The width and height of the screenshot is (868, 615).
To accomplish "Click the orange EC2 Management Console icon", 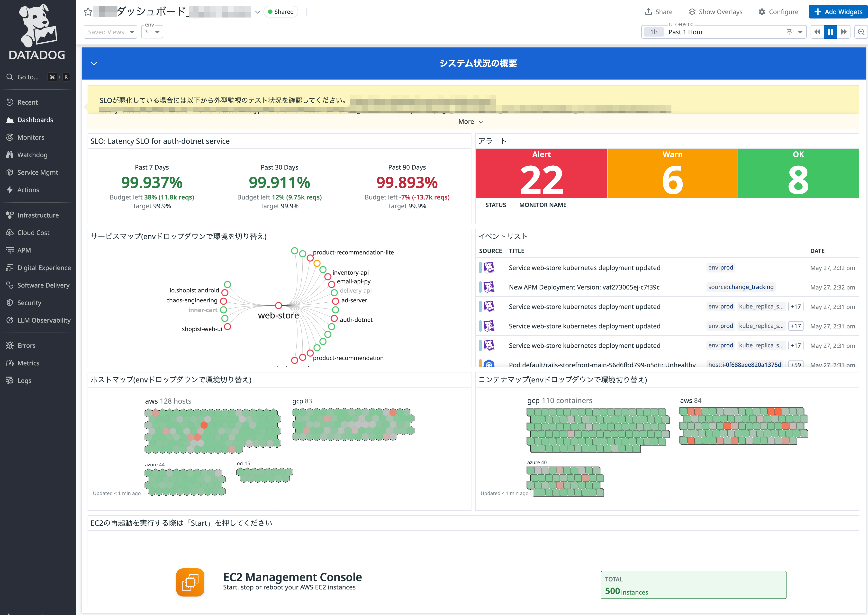I will click(190, 582).
